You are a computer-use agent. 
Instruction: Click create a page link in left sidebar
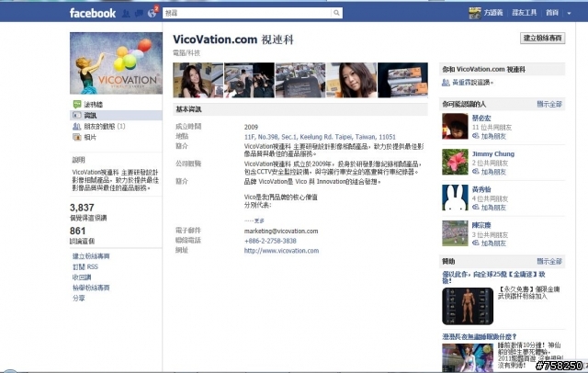(x=91, y=256)
